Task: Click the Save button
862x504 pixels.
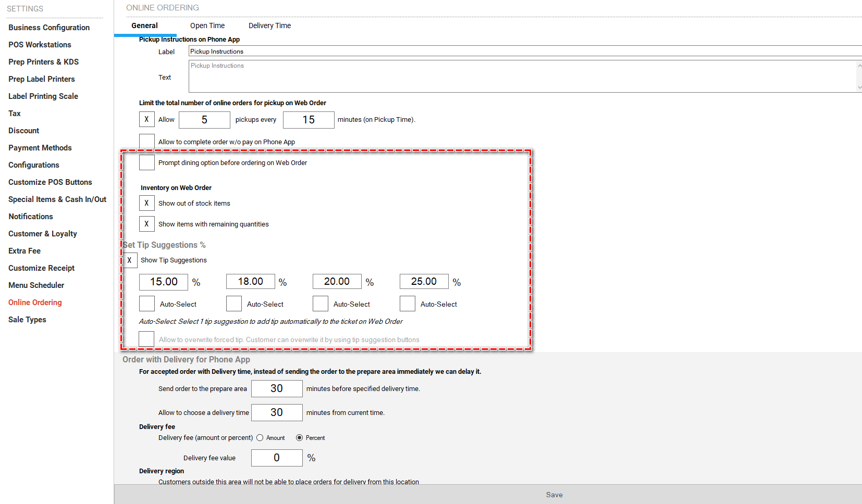Action: point(554,495)
